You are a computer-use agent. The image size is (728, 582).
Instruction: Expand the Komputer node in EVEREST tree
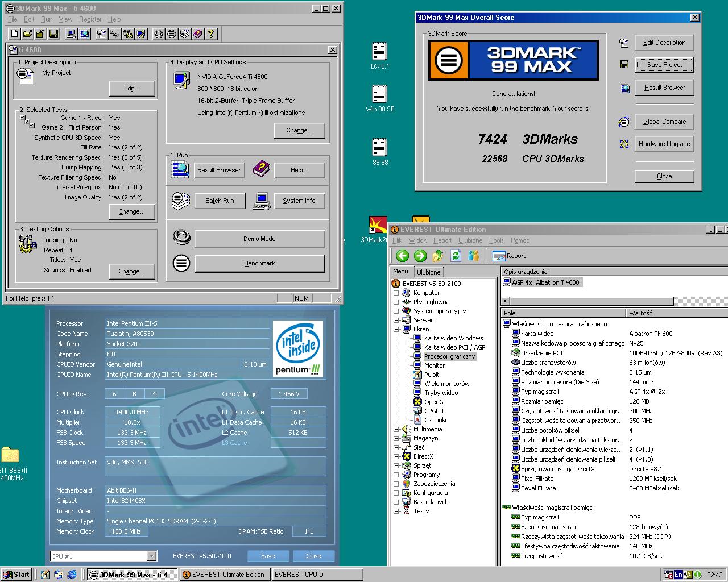(x=396, y=293)
